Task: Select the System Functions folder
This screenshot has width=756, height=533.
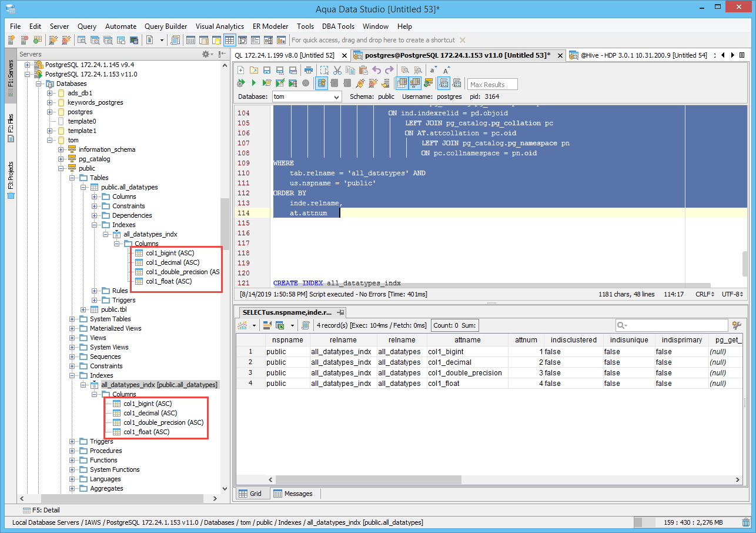Action: 115,469
